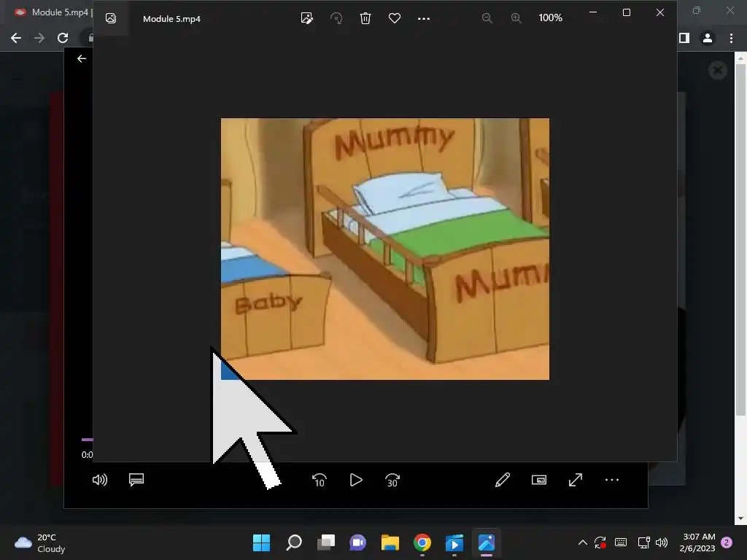This screenshot has height=560, width=747.
Task: Select the Module 5.mp4 browser tab
Action: click(x=53, y=12)
